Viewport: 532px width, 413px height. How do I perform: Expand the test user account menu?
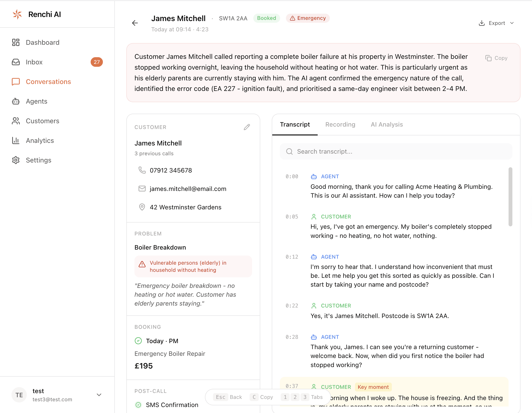click(x=99, y=395)
